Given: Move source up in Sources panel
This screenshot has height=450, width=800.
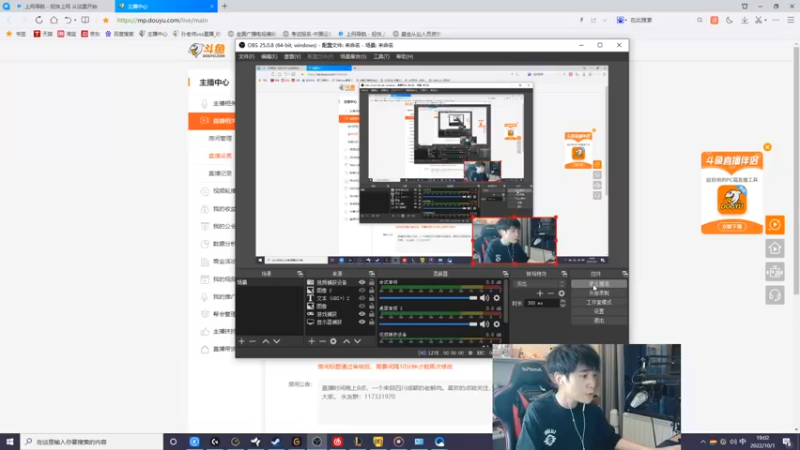Looking at the screenshot, I should 346,341.
